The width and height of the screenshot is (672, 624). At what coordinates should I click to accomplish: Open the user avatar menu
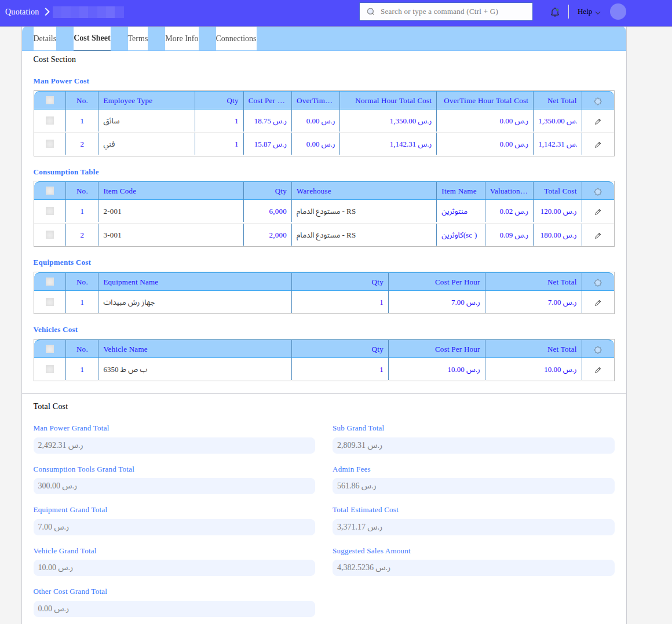click(x=618, y=12)
